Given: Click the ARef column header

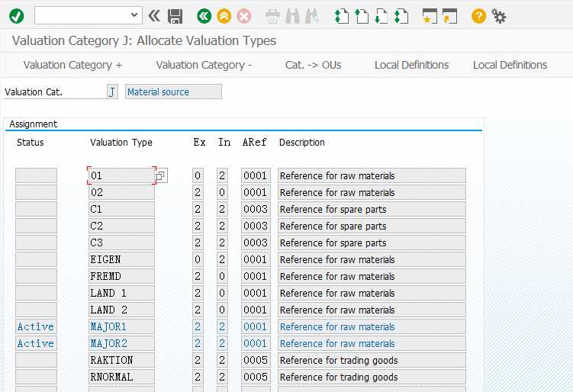Looking at the screenshot, I should (x=255, y=142).
